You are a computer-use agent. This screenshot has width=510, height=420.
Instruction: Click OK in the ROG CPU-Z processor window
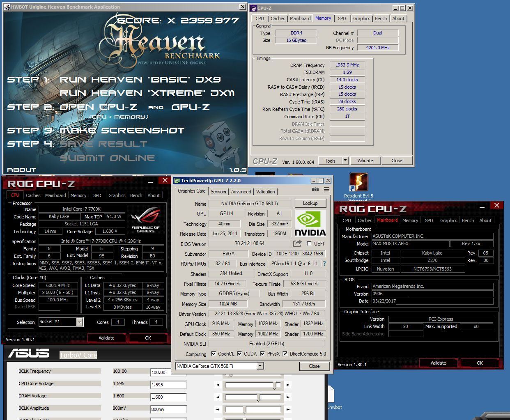(148, 338)
